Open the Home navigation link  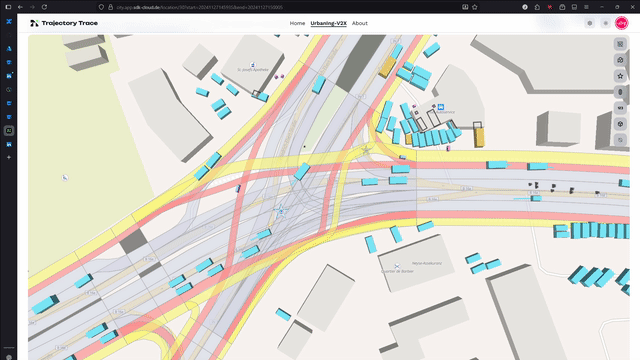coord(297,23)
